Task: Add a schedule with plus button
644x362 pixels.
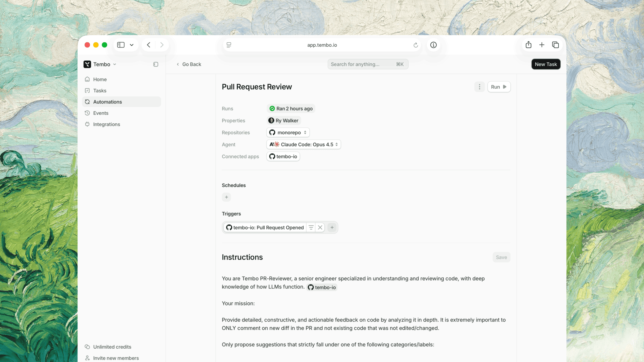Action: click(226, 197)
